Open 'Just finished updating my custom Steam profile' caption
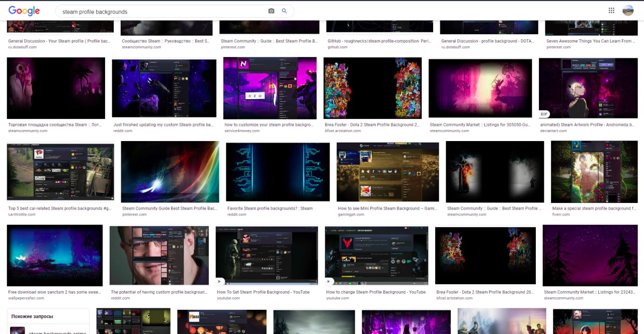Image resolution: width=644 pixels, height=334 pixels. click(x=163, y=125)
